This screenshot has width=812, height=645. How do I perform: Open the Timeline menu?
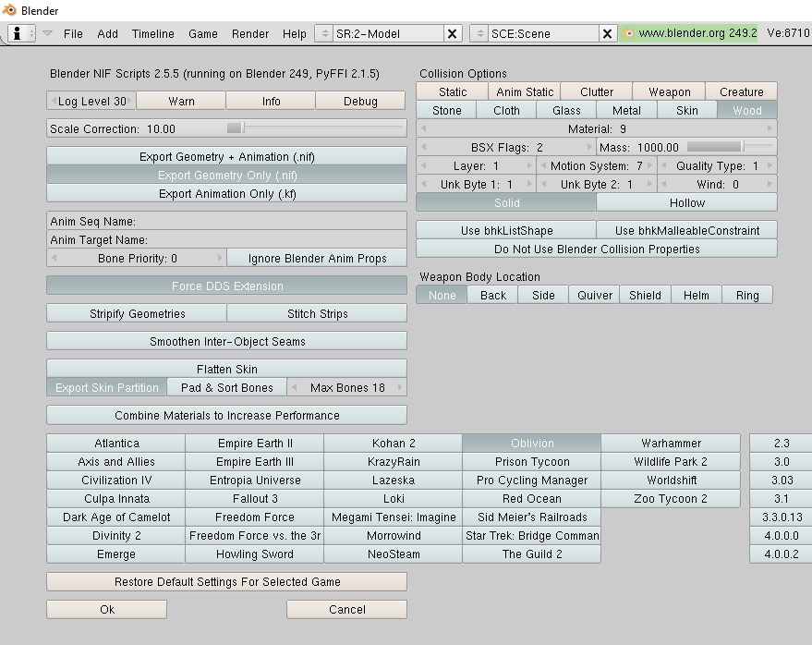click(152, 33)
